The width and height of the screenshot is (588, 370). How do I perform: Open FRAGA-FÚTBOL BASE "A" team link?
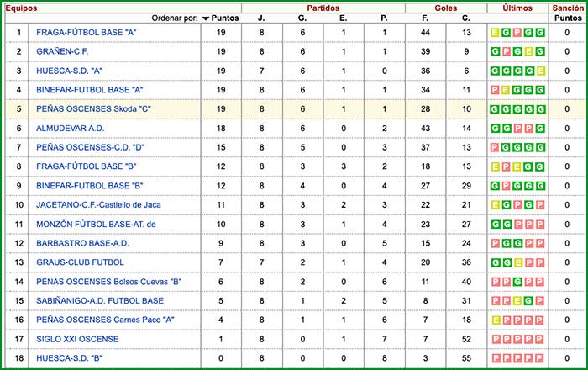click(x=87, y=33)
